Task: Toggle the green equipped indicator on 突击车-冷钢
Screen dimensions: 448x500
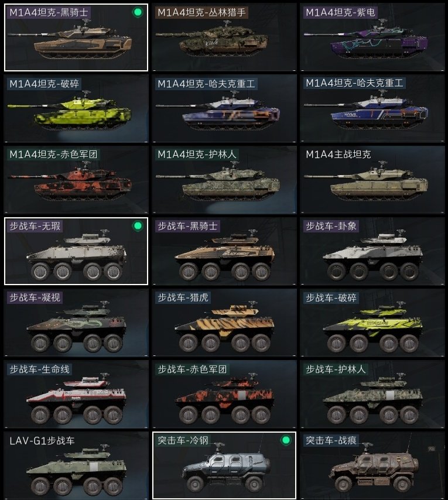Action: (286, 440)
